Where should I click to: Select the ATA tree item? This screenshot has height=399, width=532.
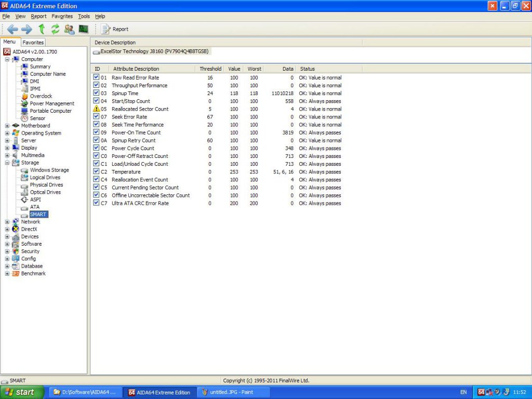coord(35,207)
